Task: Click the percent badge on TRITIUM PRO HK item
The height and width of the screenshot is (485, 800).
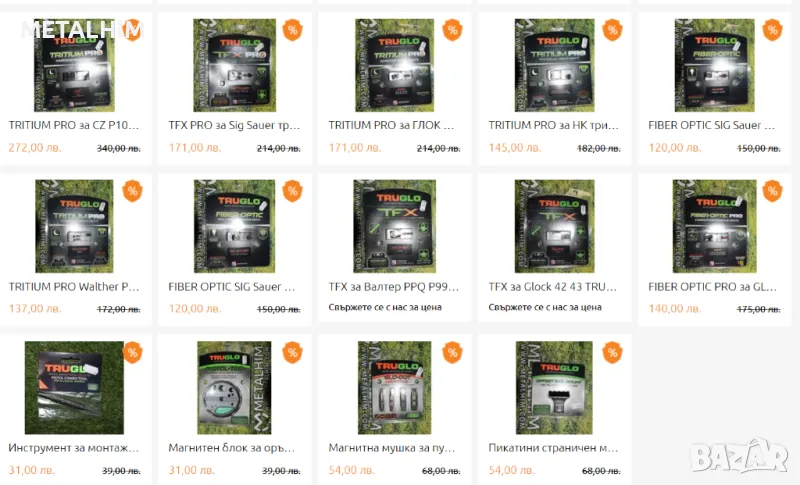Action: 612,30
